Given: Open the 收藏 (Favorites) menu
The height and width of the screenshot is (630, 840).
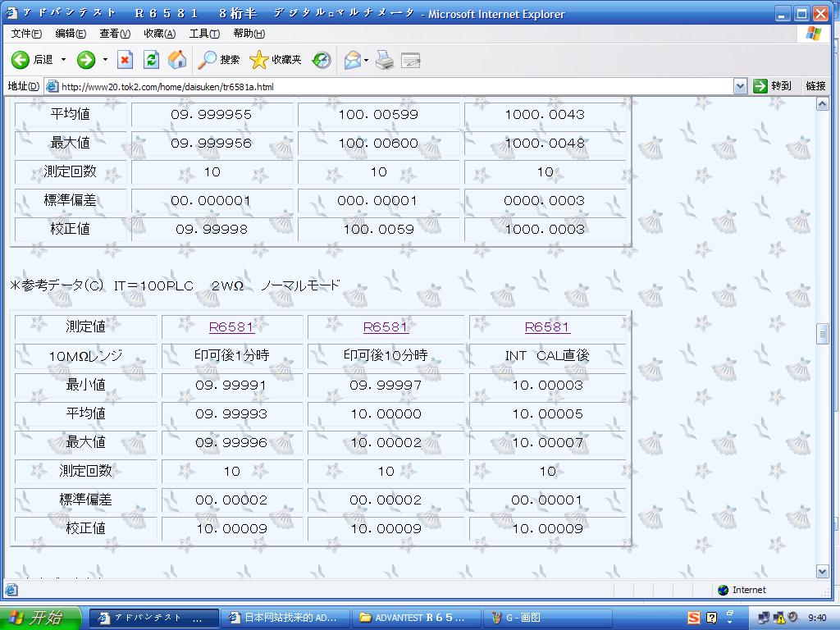Looking at the screenshot, I should 159,34.
